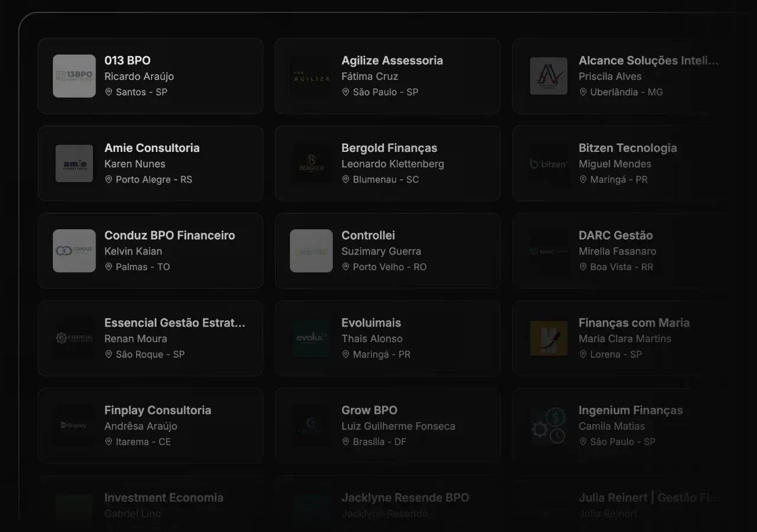Click the name Ricardo Araújo
Screen dimensions: 757x532
click(139, 76)
